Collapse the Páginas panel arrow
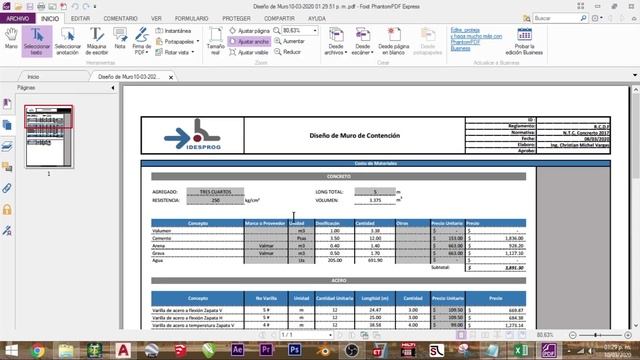Screen dimensions: 640x360 coord(113,88)
